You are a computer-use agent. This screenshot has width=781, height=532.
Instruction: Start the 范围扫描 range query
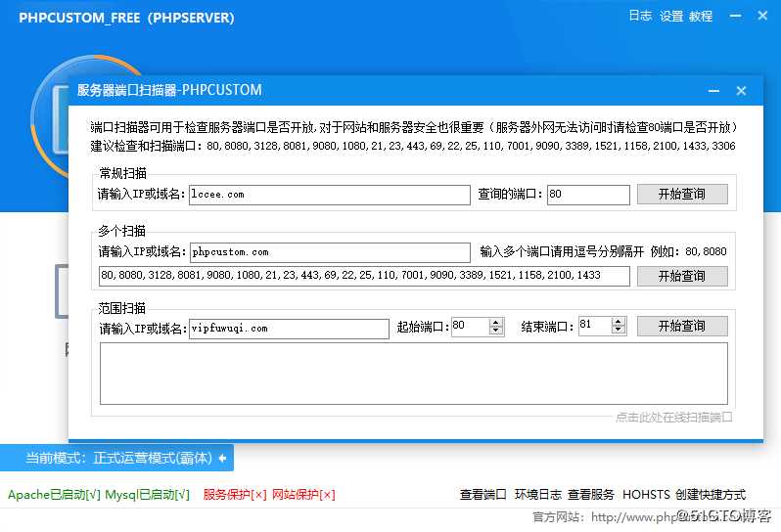pyautogui.click(x=682, y=326)
